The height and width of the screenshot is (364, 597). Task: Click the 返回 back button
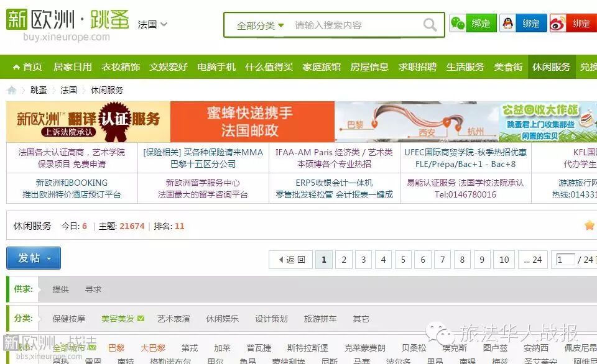[x=291, y=260]
